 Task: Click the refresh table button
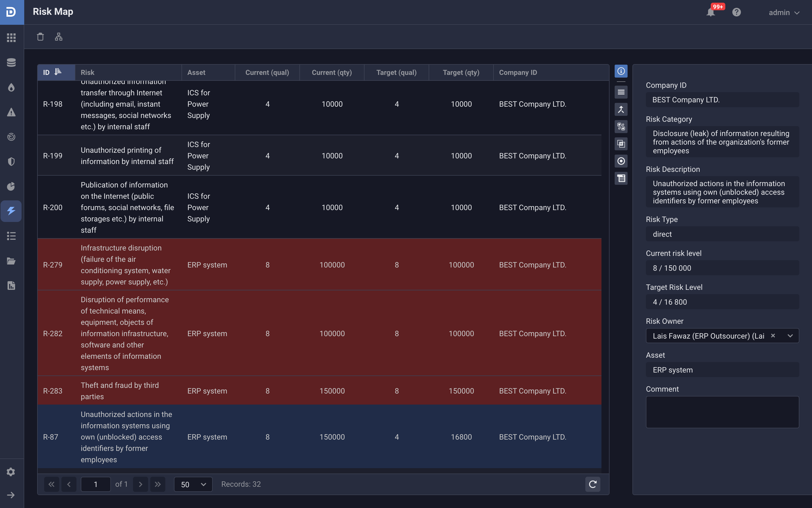pyautogui.click(x=593, y=484)
